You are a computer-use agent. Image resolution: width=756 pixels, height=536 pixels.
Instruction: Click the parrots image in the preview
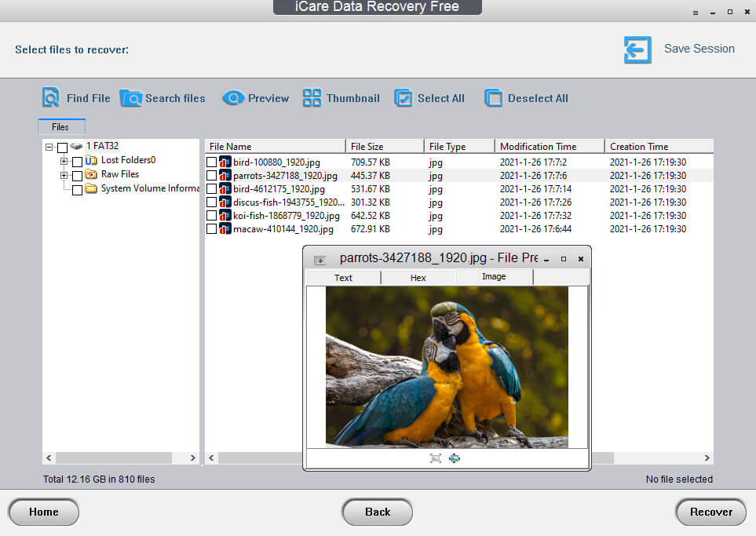click(x=447, y=367)
